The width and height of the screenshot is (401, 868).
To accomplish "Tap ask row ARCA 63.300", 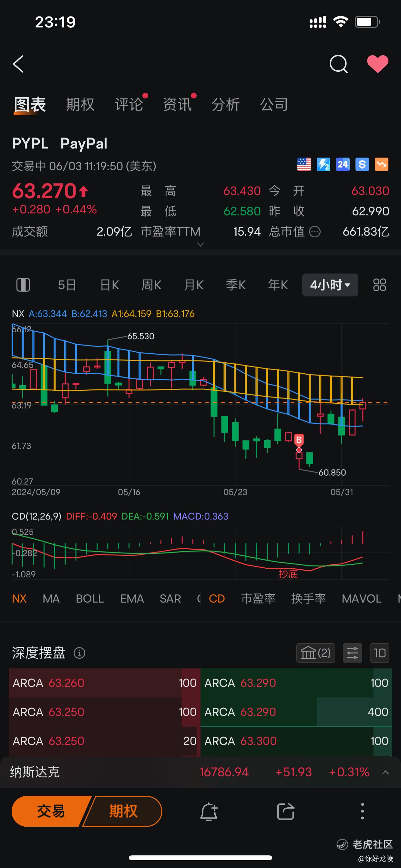I will click(x=296, y=741).
